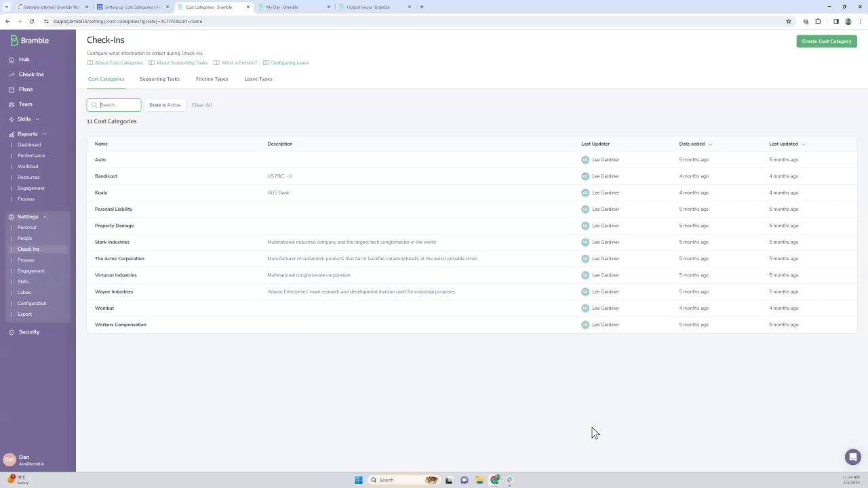868x488 pixels.
Task: Open the weather widget on taskbar
Action: pyautogui.click(x=19, y=479)
